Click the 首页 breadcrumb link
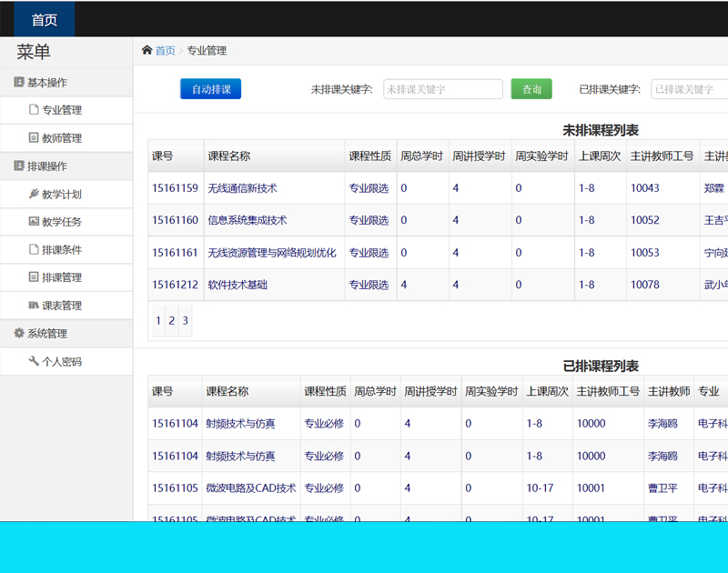Screen dimensions: 728x573 (x=165, y=51)
